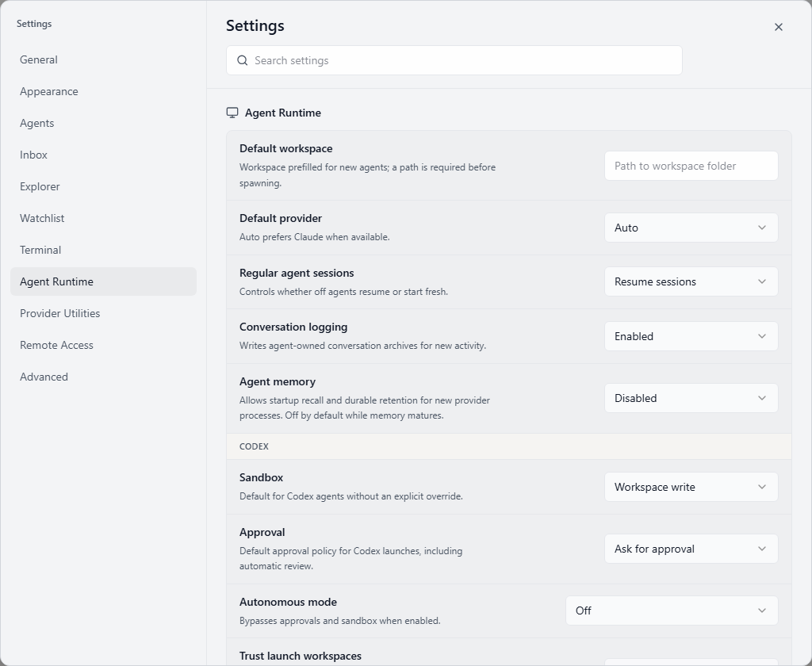
Task: Click the Agent memory setting label
Action: [278, 381]
